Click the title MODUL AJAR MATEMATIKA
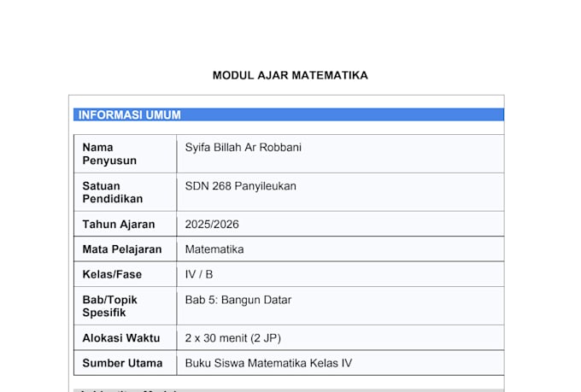The image size is (581, 392). coord(290,75)
